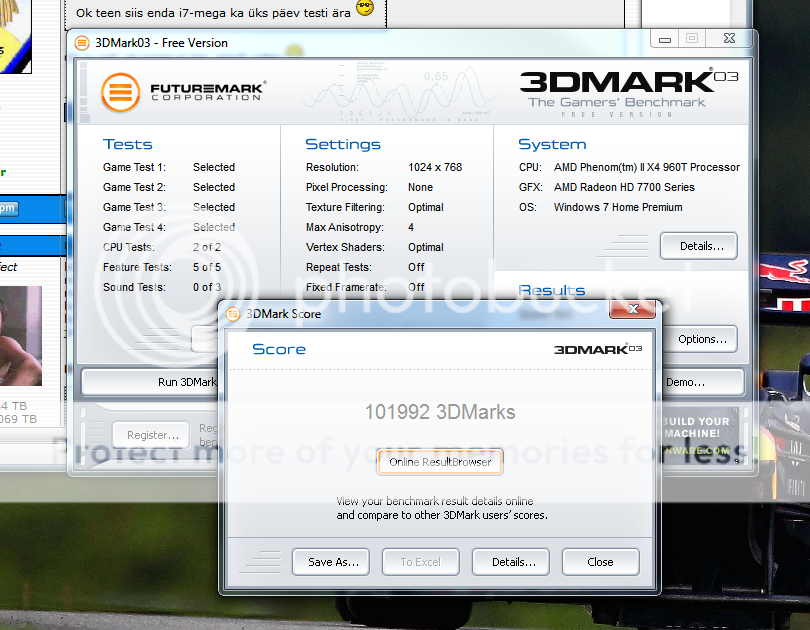Click the "Tests" section heading
The width and height of the screenshot is (810, 630).
click(x=128, y=144)
